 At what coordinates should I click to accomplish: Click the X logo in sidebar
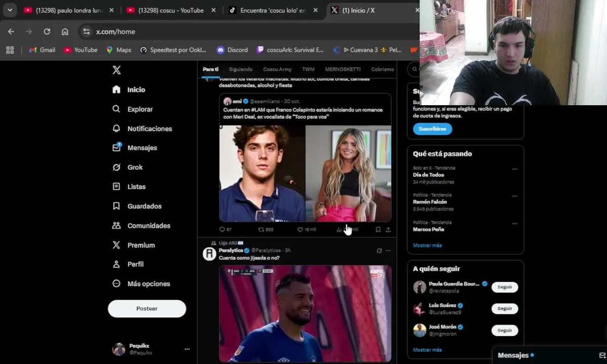[116, 70]
